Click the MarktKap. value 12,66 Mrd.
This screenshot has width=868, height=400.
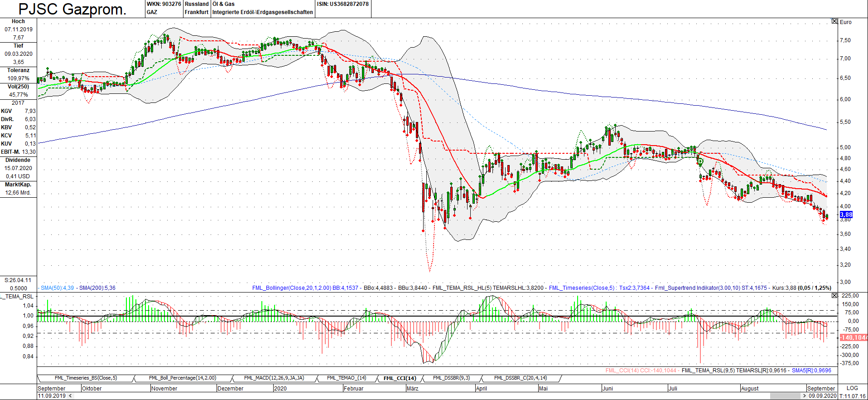pos(18,193)
